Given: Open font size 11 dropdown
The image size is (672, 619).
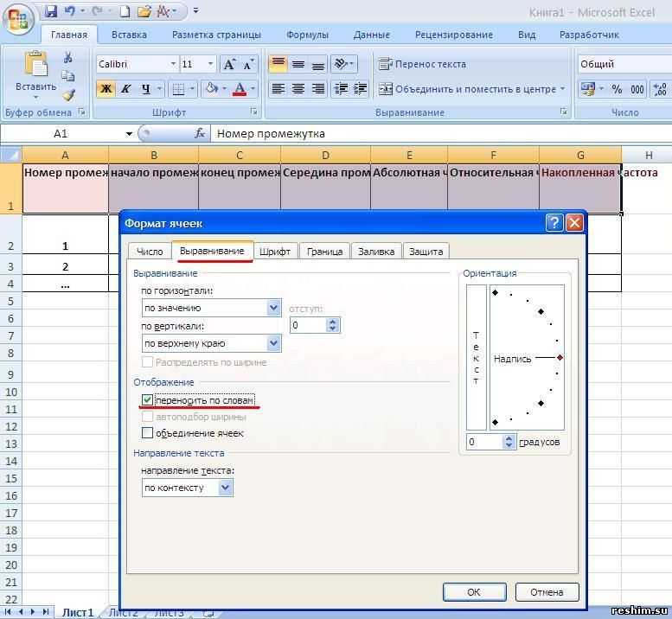Looking at the screenshot, I should [x=210, y=64].
